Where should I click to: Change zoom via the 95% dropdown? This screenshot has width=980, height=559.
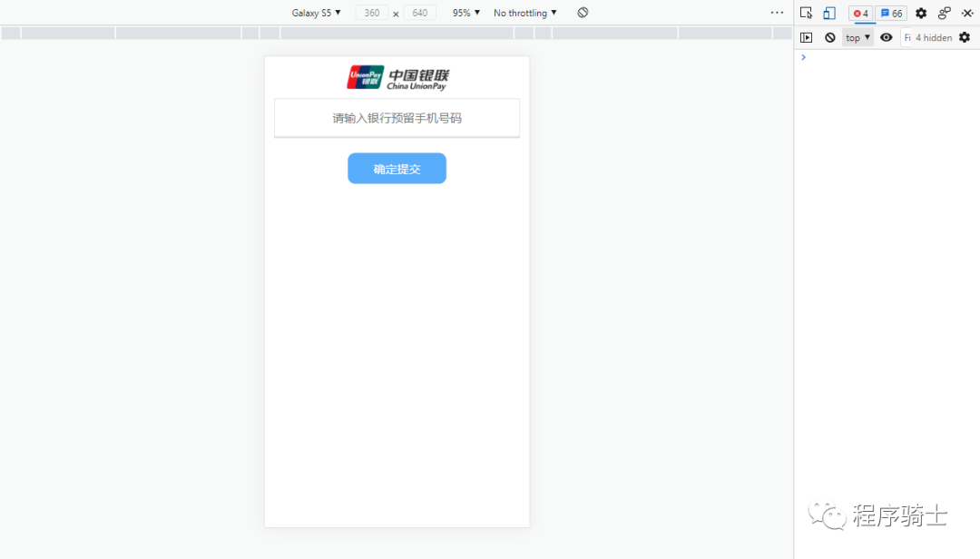click(465, 13)
